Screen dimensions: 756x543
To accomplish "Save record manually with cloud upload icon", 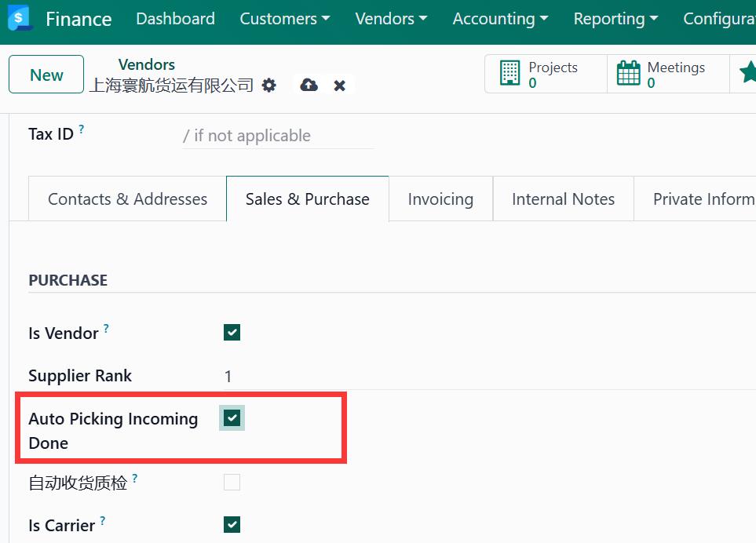I will point(309,86).
